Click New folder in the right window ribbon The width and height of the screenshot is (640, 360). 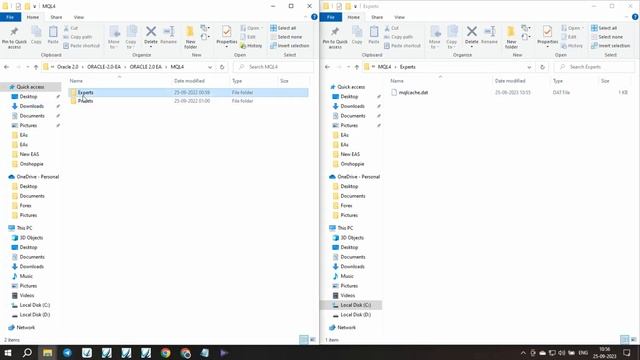[x=511, y=38]
